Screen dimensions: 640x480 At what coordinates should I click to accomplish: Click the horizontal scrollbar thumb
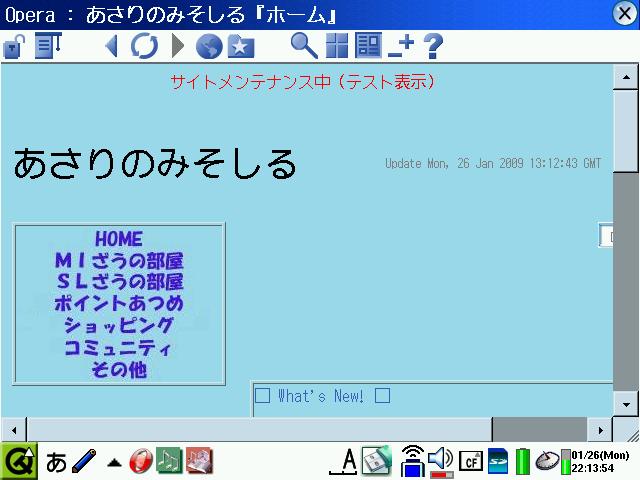[260, 430]
